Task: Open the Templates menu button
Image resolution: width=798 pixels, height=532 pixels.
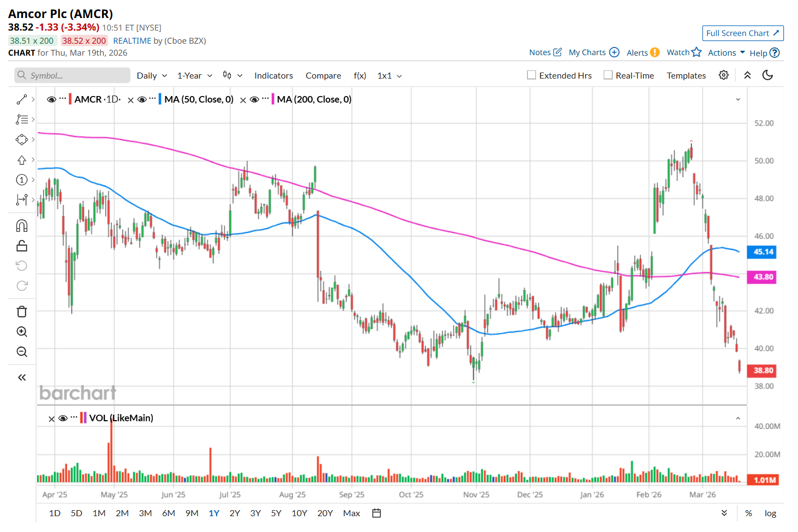Action: [686, 76]
